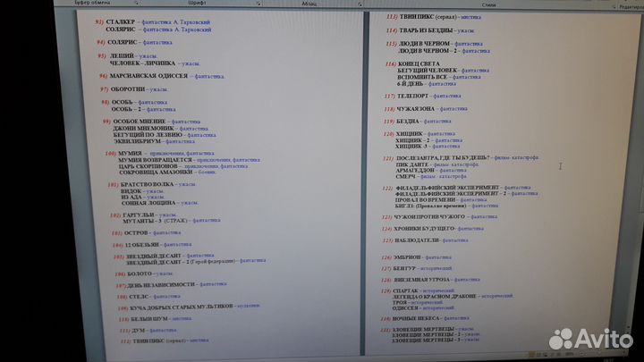Screen dimensions: 644x362
Task: Click the 12 ОБЕЗЬЯН entry
Action: coord(140,243)
